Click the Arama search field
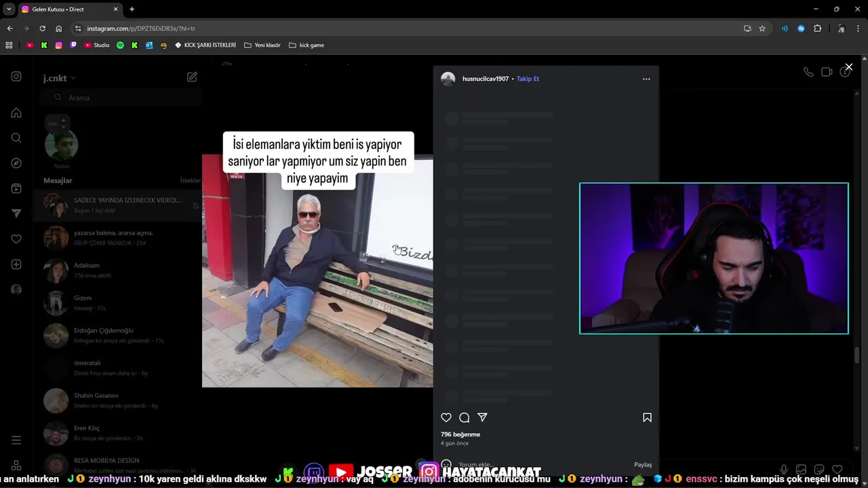868x488 pixels. pyautogui.click(x=122, y=98)
